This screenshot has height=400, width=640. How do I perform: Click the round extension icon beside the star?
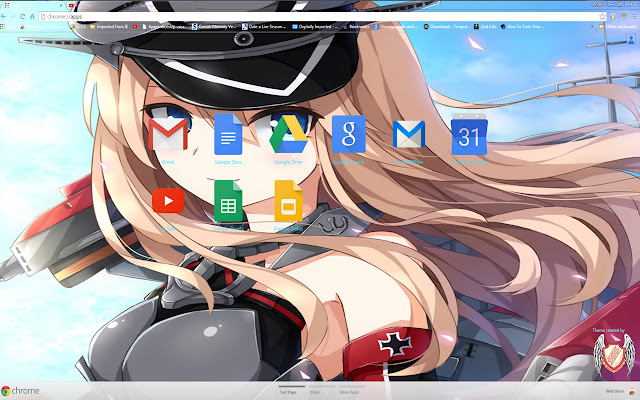pyautogui.click(x=613, y=16)
